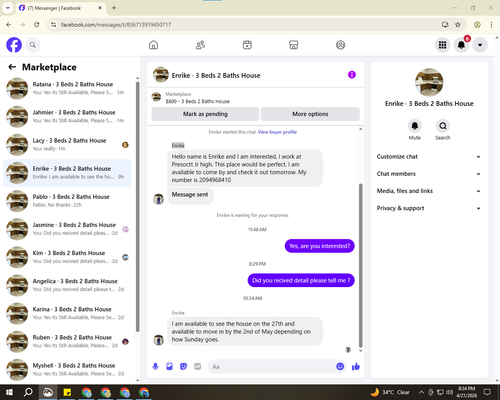Open Sticky Notes on the taskbar
The image size is (500, 400).
pos(67,392)
